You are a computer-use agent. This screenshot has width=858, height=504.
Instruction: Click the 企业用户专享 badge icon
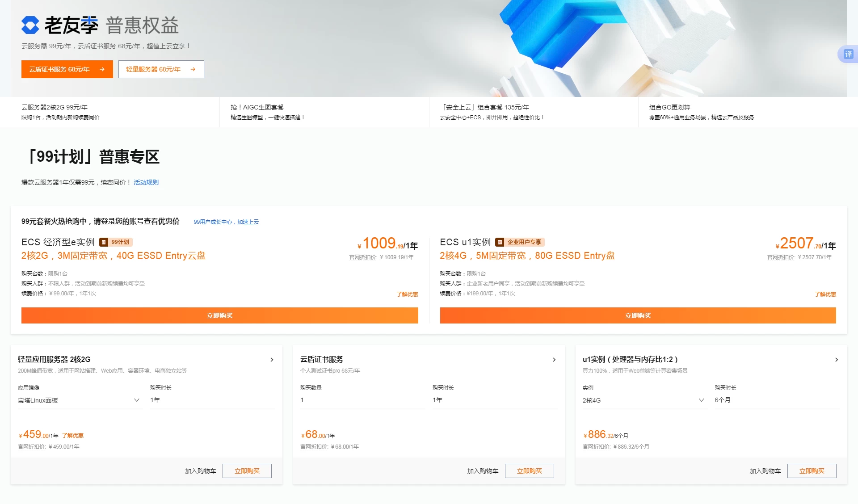(x=500, y=242)
